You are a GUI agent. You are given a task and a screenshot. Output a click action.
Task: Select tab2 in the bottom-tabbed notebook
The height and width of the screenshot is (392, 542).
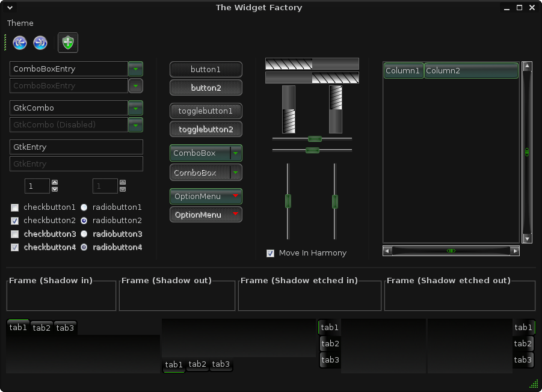197,364
